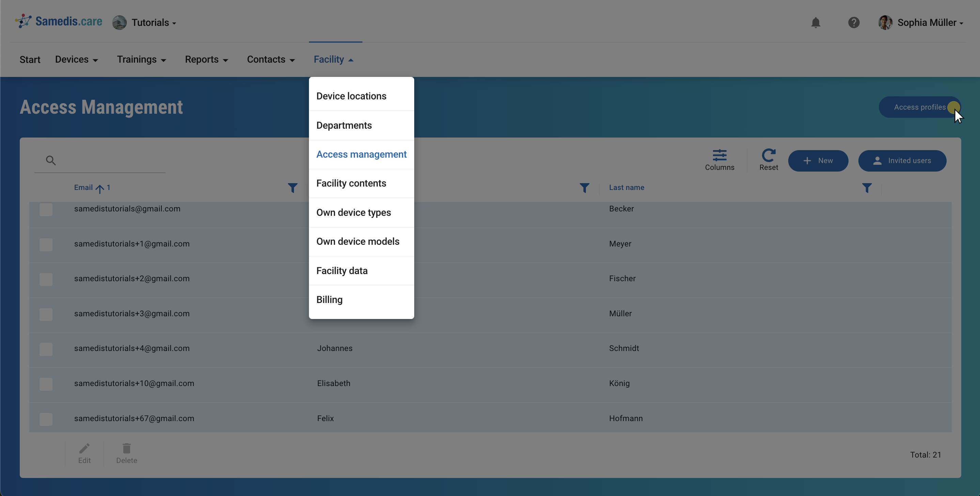Open the Email column filter funnel
This screenshot has height=496, width=980.
coord(292,188)
